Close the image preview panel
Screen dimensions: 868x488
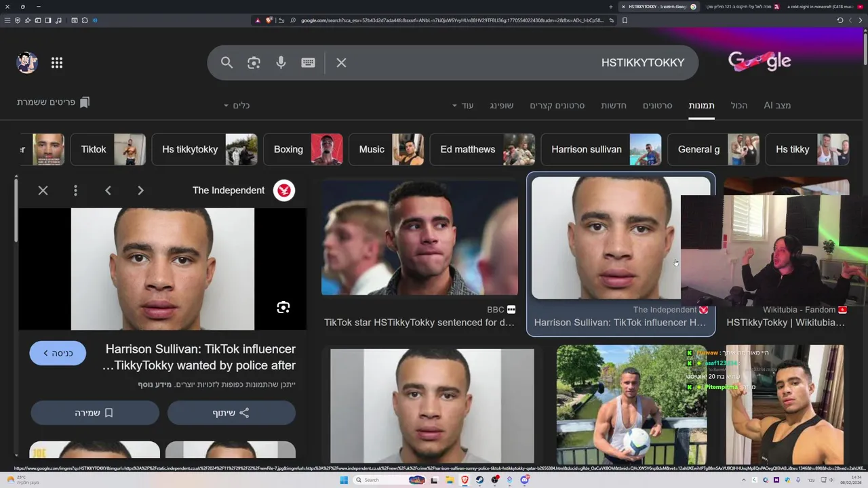tap(43, 190)
